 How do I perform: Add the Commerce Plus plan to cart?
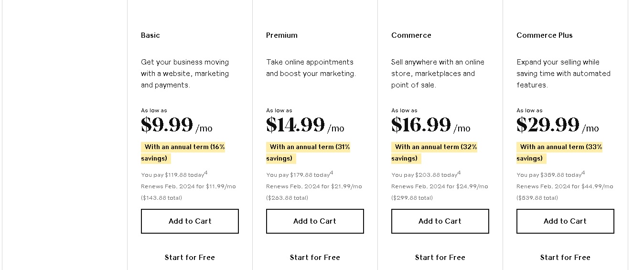[x=565, y=221]
